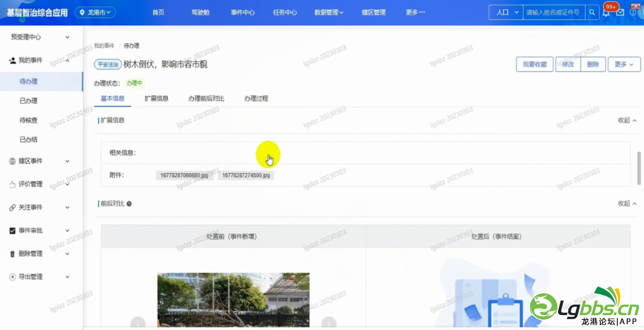This screenshot has width=644, height=330.
Task: Close the overlay with red X
Action: coord(636,5)
